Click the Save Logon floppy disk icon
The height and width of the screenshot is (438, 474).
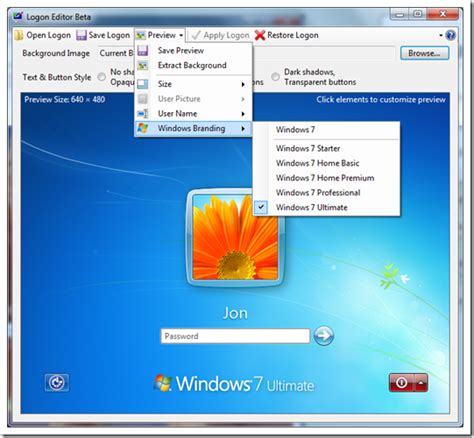81,35
